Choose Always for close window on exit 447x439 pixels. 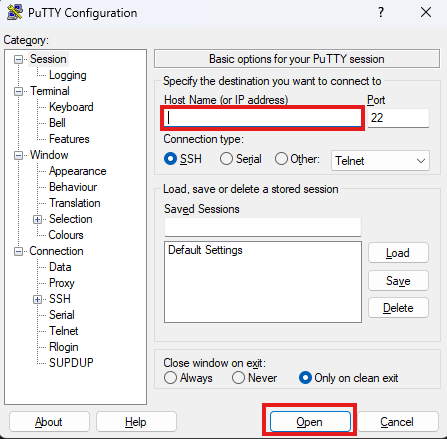[170, 378]
